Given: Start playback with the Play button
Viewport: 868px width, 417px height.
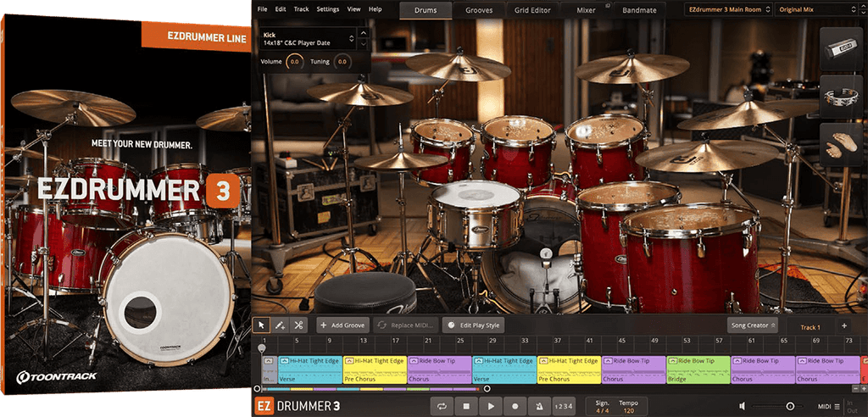Looking at the screenshot, I should click(x=491, y=406).
